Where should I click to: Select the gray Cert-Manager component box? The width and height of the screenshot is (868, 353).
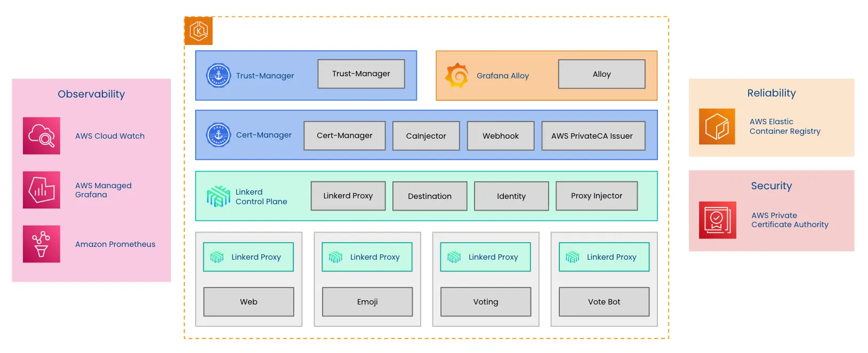(344, 136)
